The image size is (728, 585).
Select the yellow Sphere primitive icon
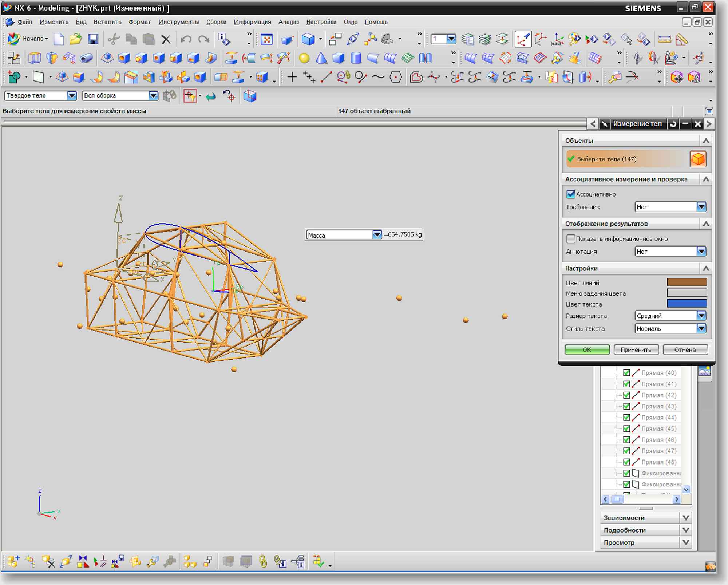pyautogui.click(x=304, y=58)
